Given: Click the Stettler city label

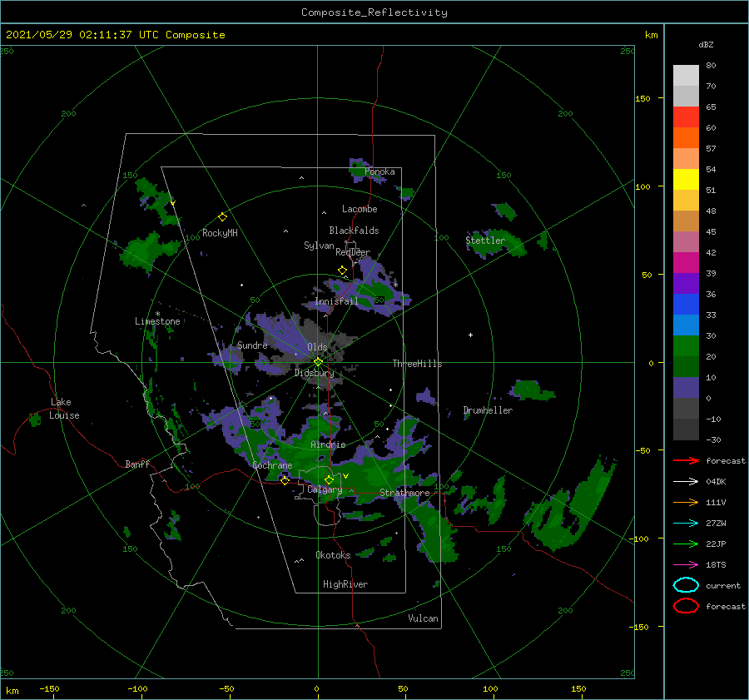Looking at the screenshot, I should click(485, 241).
